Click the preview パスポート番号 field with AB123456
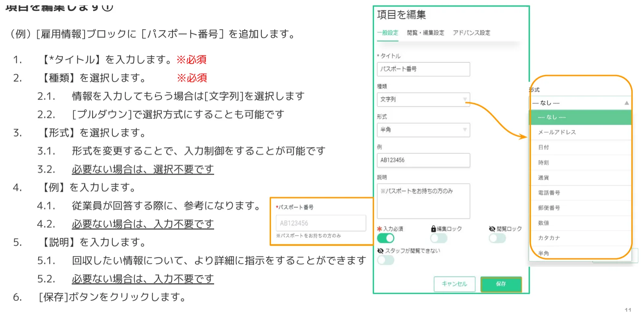This screenshot has width=644, height=317. 321,223
